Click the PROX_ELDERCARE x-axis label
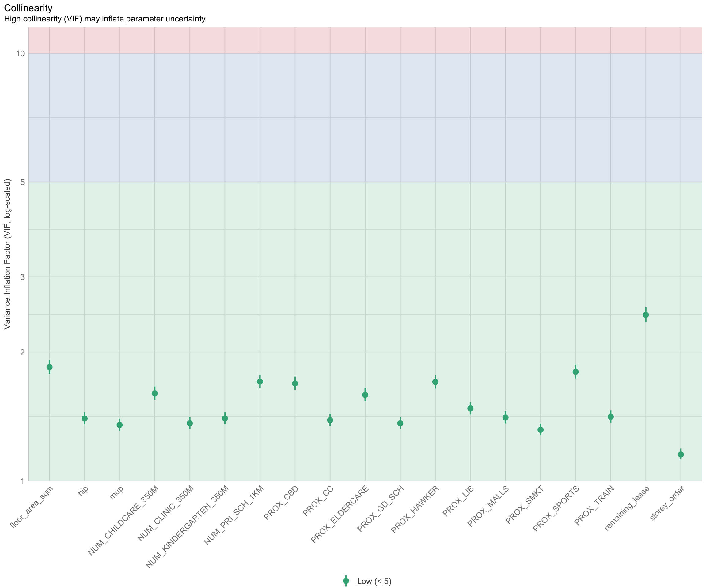The width and height of the screenshot is (706, 588). tap(340, 514)
